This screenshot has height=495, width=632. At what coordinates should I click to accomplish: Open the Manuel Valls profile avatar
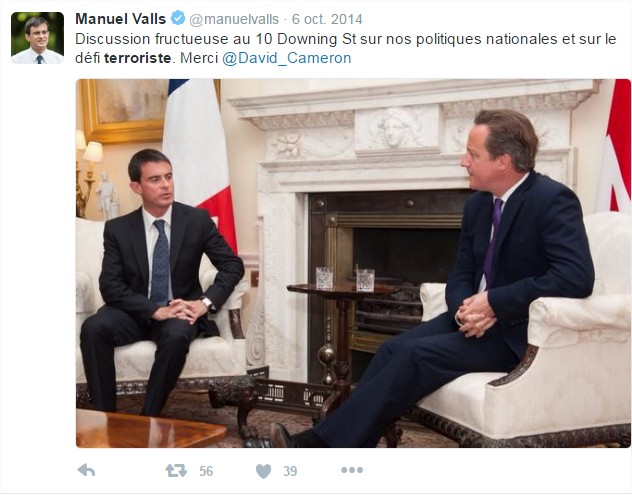tap(37, 38)
